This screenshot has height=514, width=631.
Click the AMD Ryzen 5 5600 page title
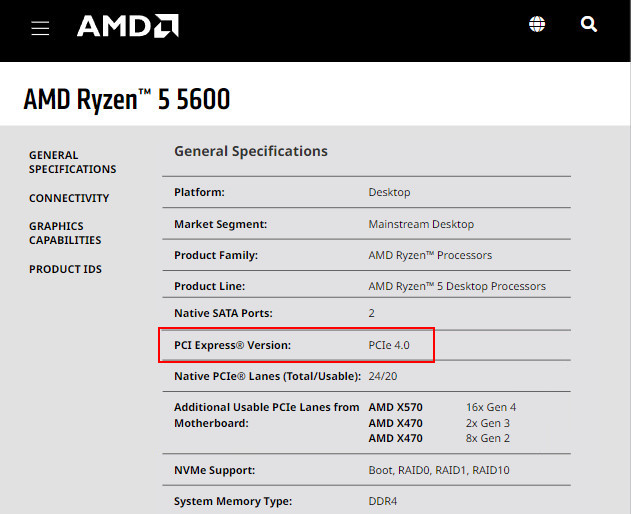(x=127, y=99)
